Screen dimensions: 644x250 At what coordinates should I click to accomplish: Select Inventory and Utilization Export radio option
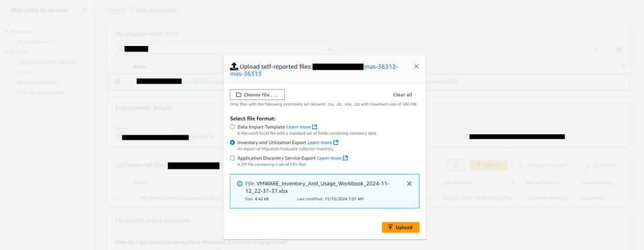233,143
